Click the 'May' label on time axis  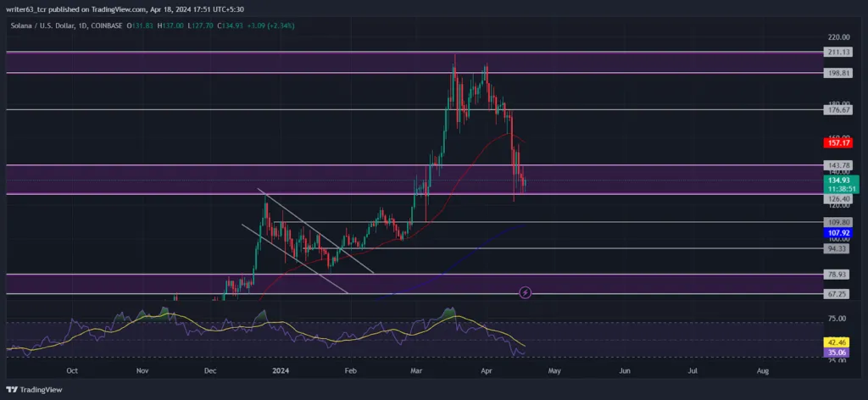[554, 371]
